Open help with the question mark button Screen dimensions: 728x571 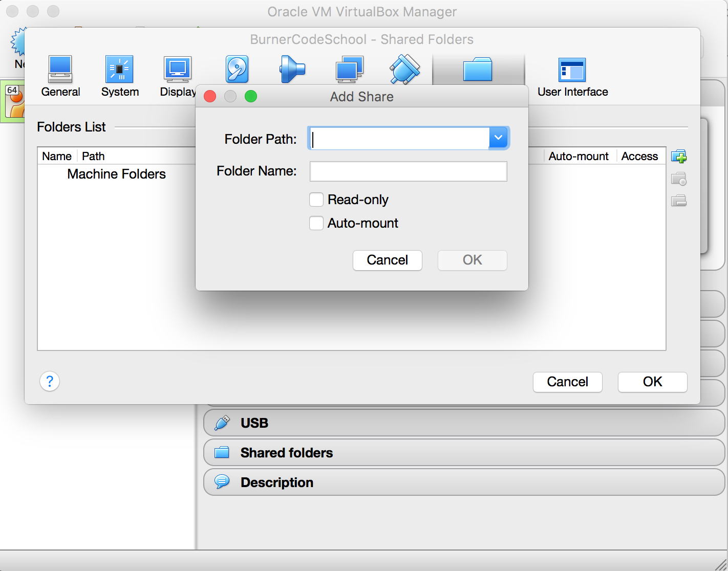[x=50, y=381]
